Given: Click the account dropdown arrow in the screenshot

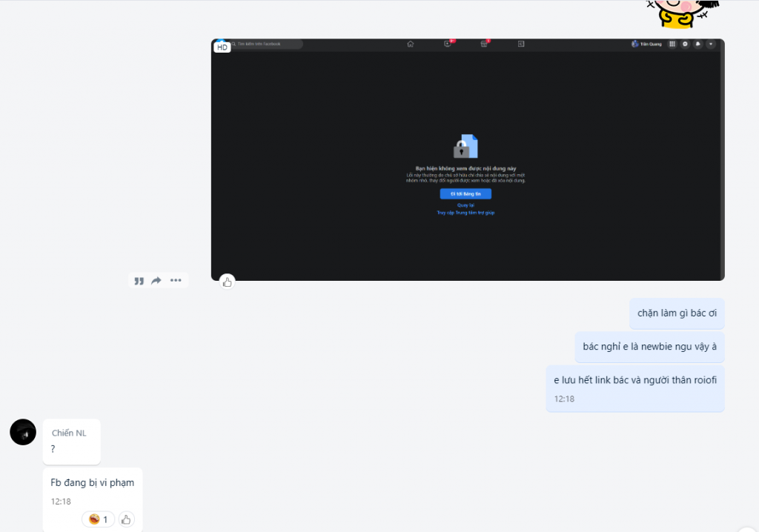Looking at the screenshot, I should 711,44.
